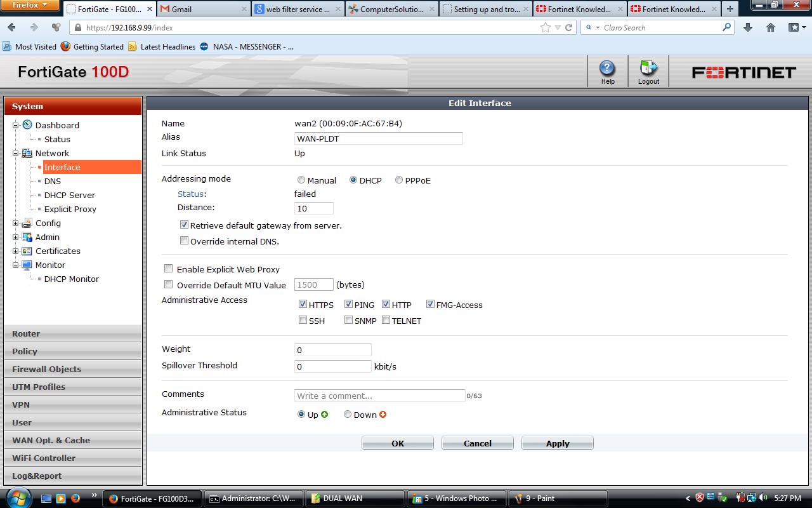Open the Firefox downloads arrow icon
The height and width of the screenshot is (508, 812).
(748, 27)
